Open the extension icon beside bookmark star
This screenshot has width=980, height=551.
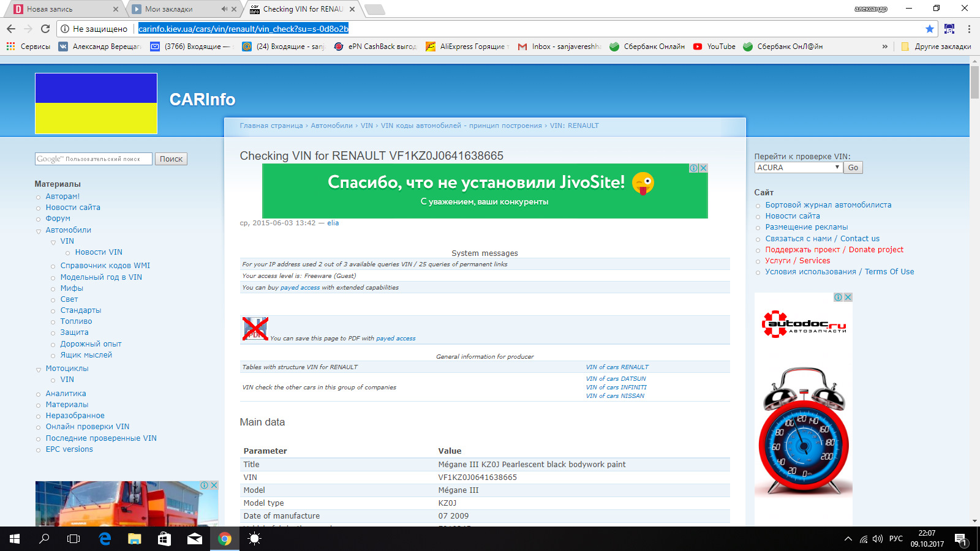click(x=949, y=29)
